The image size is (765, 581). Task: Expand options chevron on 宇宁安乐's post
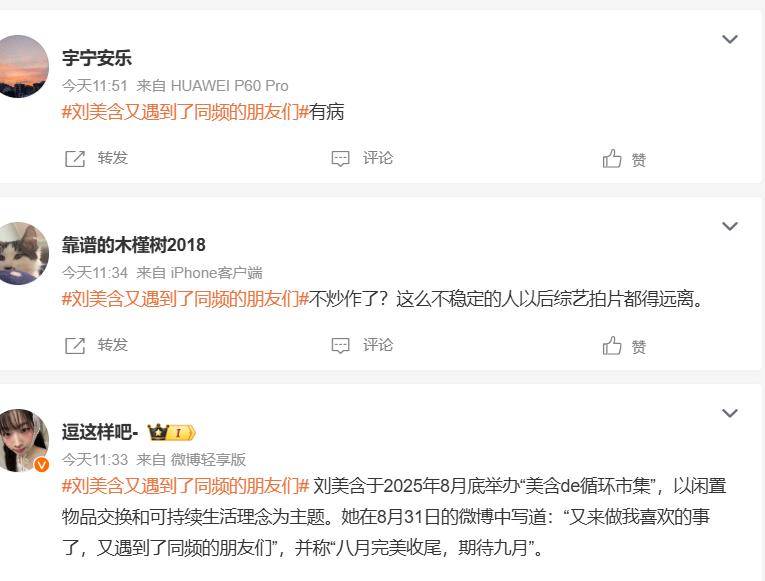(x=730, y=39)
